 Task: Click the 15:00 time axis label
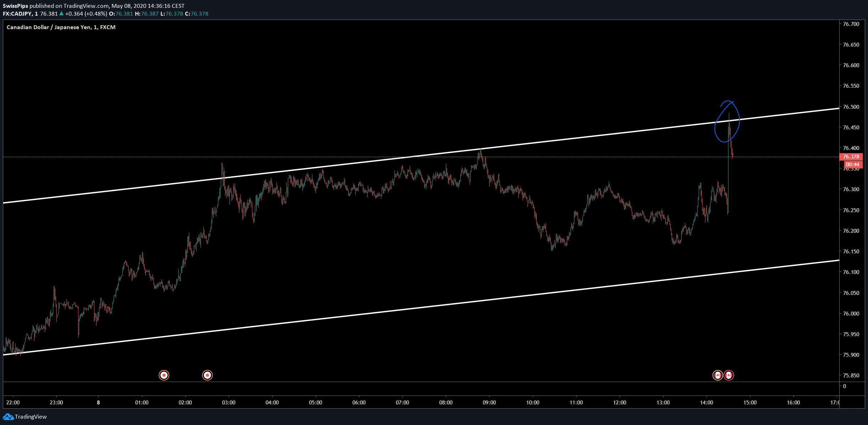pyautogui.click(x=750, y=402)
